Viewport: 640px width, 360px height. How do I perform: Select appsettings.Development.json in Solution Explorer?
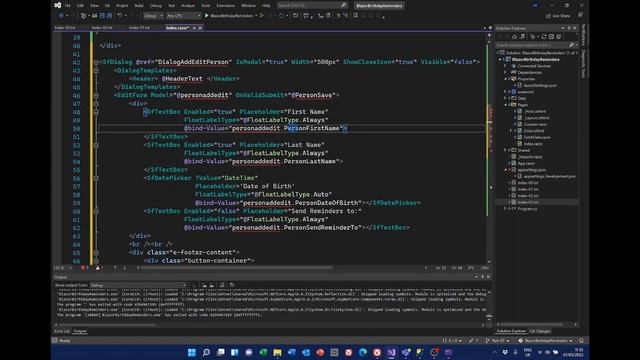[x=549, y=176]
